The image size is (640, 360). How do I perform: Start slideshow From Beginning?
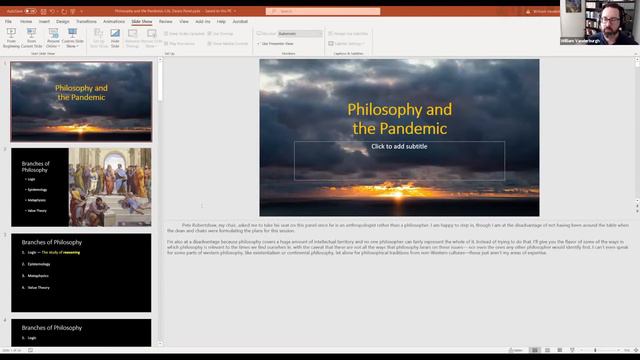(11, 38)
